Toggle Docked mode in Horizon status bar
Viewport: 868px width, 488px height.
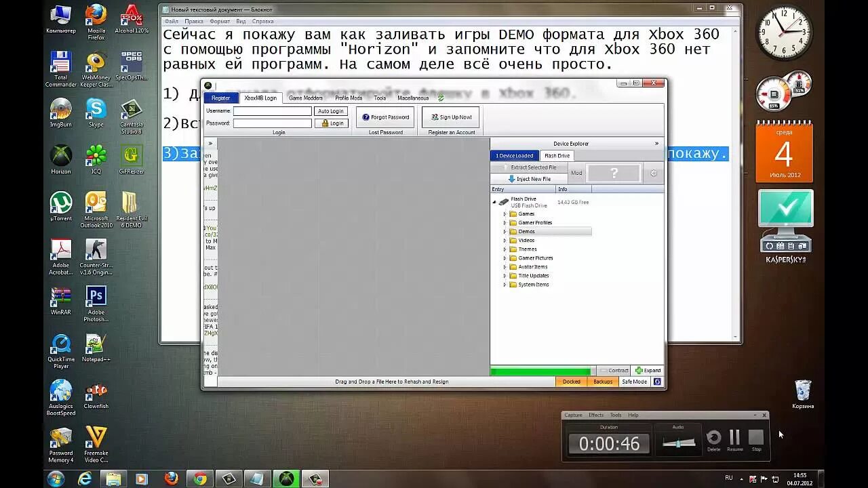[572, 382]
